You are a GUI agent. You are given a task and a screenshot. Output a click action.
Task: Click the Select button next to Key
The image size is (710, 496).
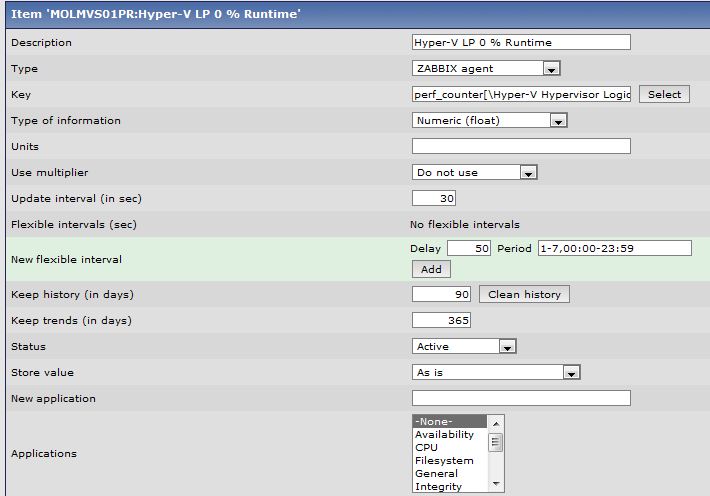(664, 95)
